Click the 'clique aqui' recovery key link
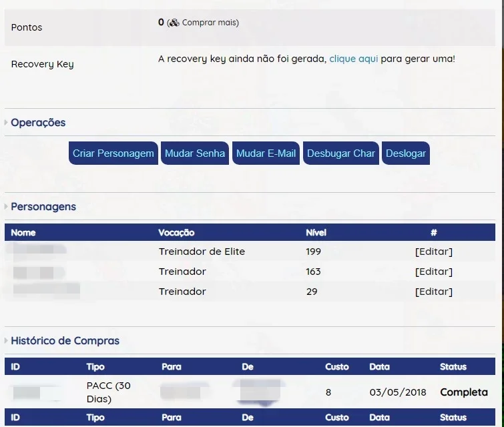The image size is (504, 427). (354, 59)
